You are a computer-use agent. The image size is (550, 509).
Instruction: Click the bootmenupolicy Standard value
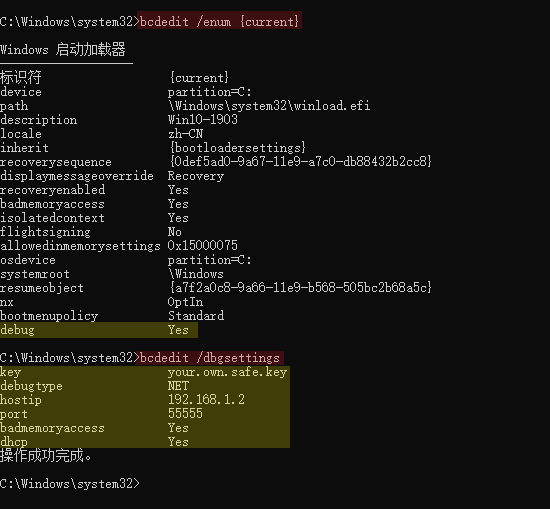196,316
